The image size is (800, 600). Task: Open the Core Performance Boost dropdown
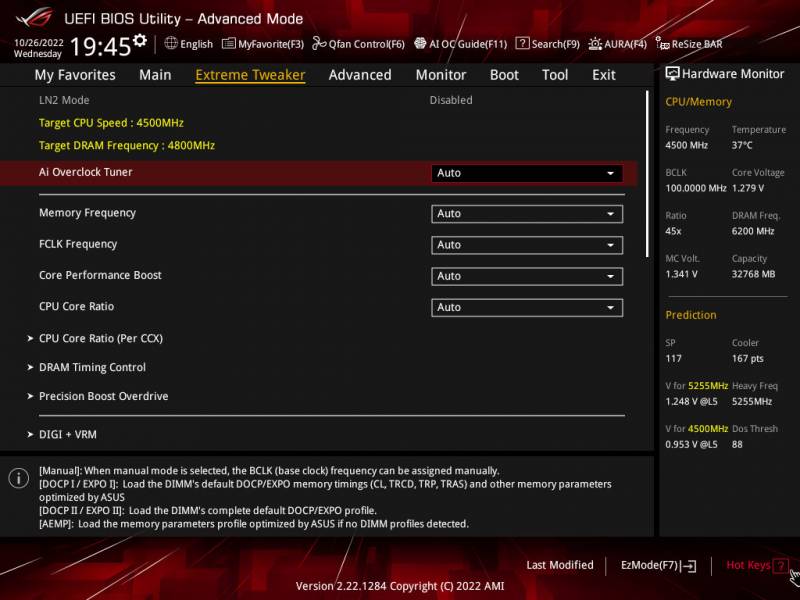tap(527, 276)
